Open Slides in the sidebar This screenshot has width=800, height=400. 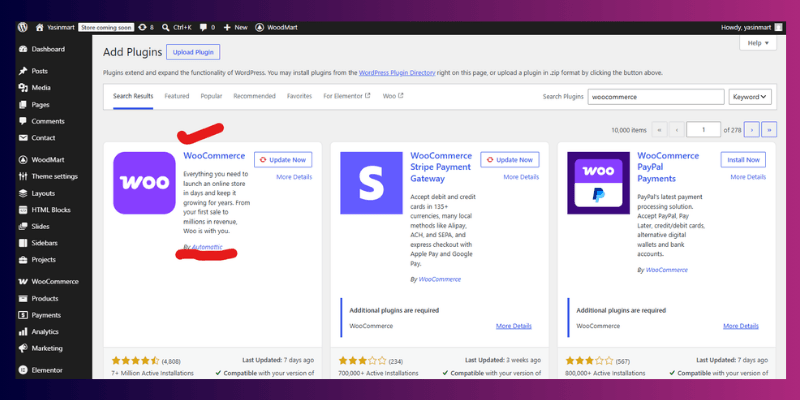coord(40,227)
